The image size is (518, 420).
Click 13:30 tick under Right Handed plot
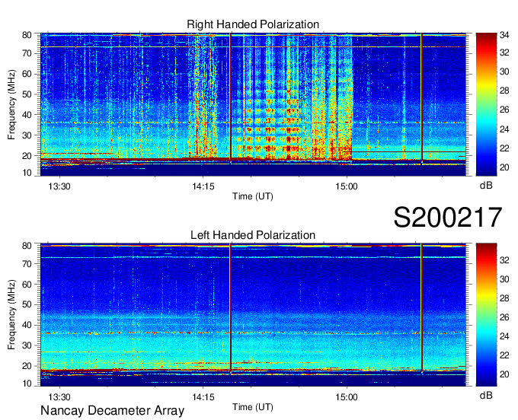[59, 186]
